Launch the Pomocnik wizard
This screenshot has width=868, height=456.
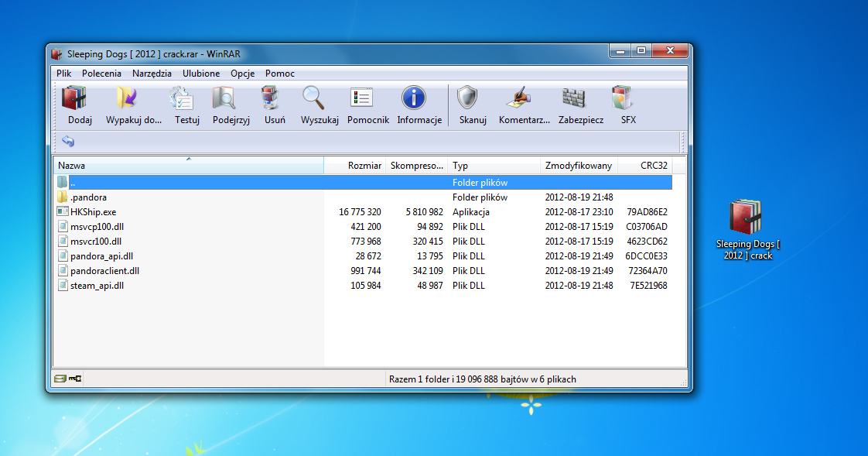tap(361, 98)
